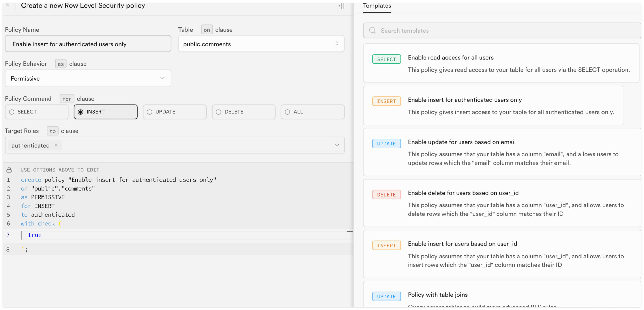This screenshot has height=310, width=644.
Task: Select the SELECT policy command
Action: pos(36,112)
